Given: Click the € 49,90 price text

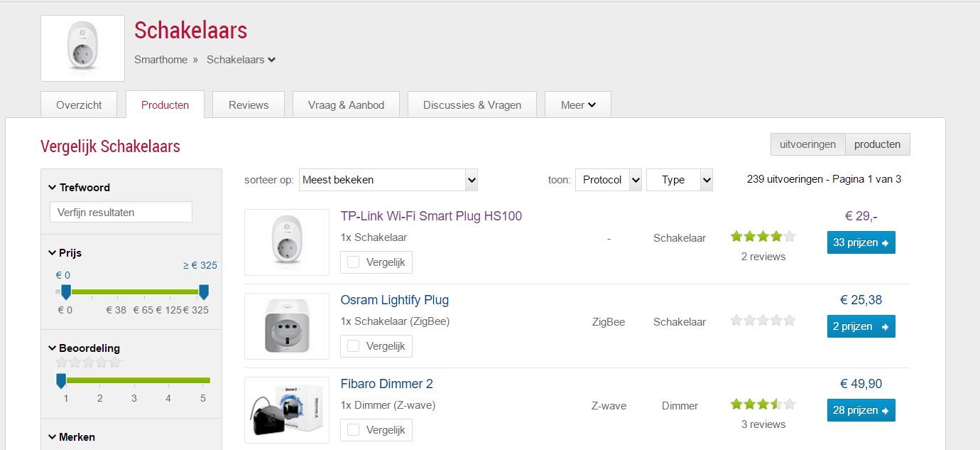Looking at the screenshot, I should pos(861,384).
